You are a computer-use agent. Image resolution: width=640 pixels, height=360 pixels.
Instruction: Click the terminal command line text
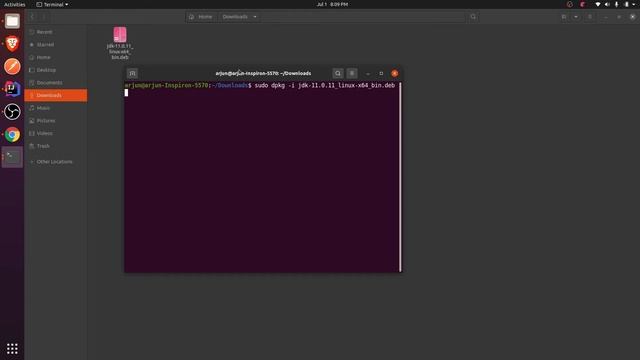pos(324,85)
